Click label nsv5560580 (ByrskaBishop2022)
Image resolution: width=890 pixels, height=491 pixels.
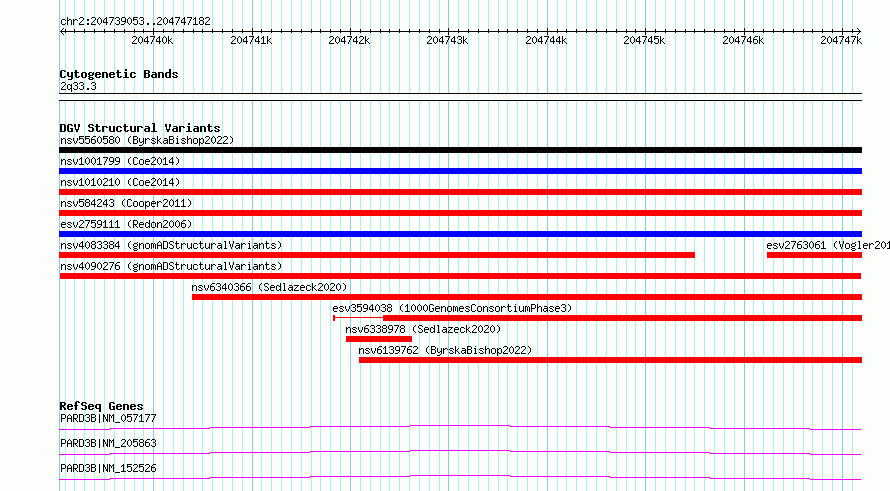tap(147, 140)
